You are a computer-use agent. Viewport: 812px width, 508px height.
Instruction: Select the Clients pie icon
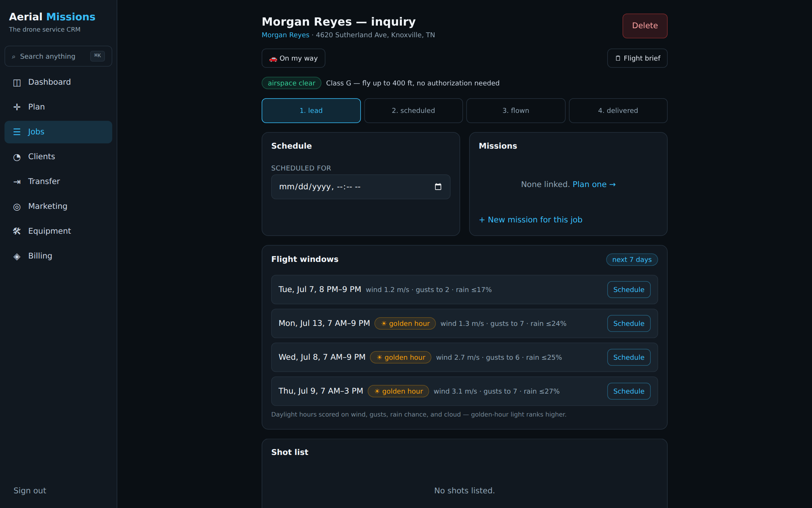tap(17, 157)
